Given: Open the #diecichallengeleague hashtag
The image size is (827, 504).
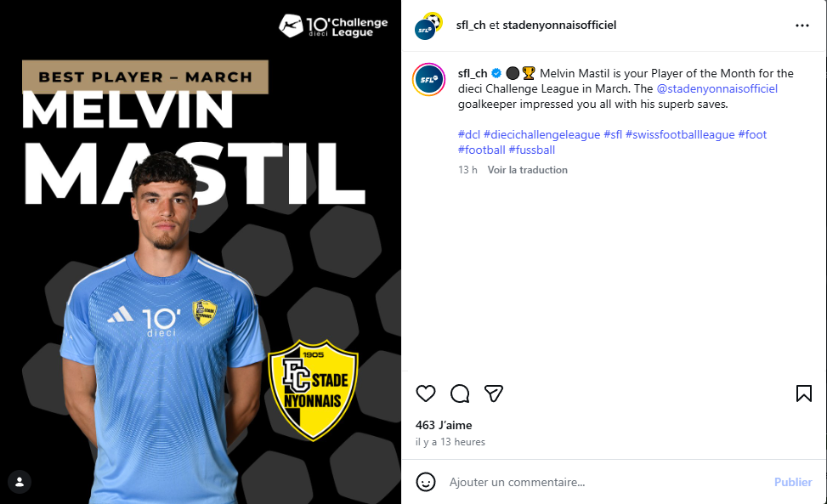Looking at the screenshot, I should (x=541, y=134).
